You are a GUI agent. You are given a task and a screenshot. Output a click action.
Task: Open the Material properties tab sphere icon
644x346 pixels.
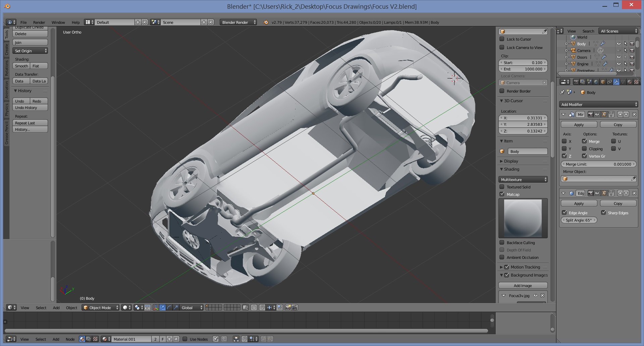coord(630,82)
